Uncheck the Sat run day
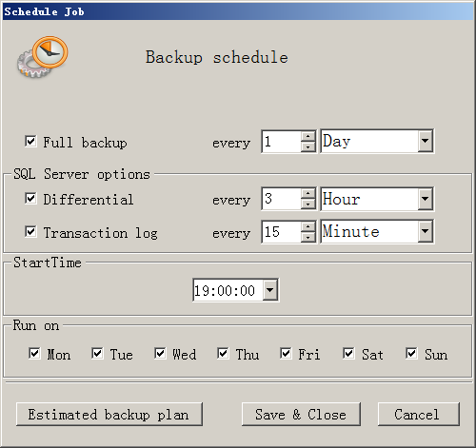 pyautogui.click(x=348, y=353)
